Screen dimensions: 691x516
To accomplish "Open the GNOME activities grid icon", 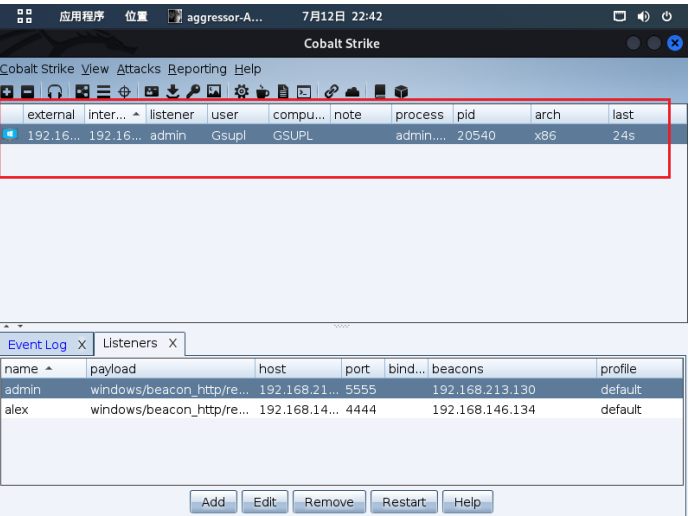I will click(24, 16).
